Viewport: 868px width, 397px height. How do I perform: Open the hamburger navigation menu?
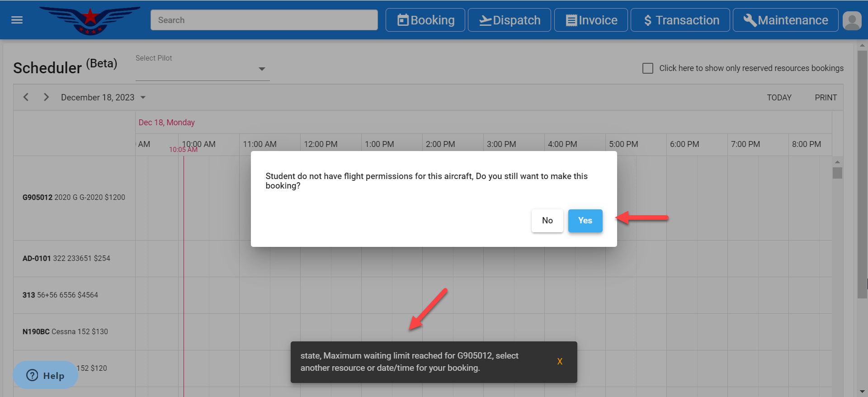(17, 20)
